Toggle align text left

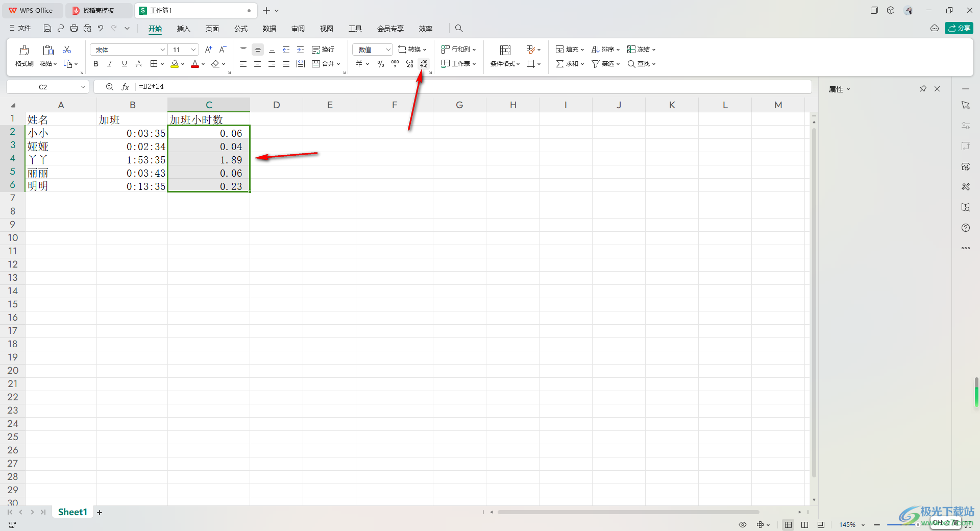(x=243, y=64)
